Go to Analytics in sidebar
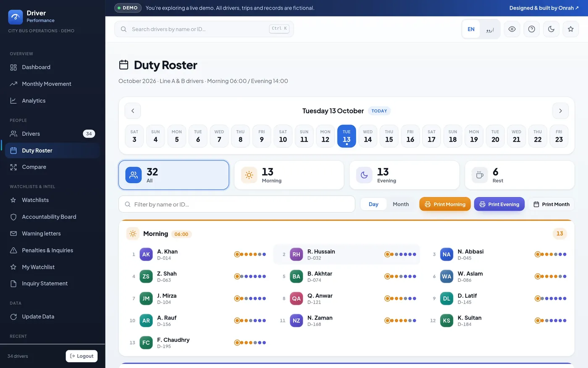The width and height of the screenshot is (588, 368). tap(52, 101)
